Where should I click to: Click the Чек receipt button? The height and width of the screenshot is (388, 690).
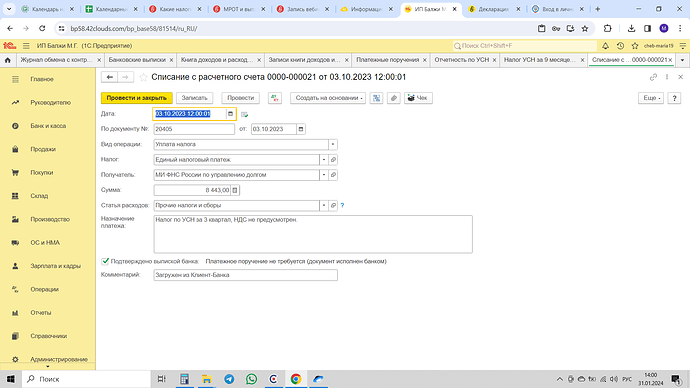tap(418, 98)
